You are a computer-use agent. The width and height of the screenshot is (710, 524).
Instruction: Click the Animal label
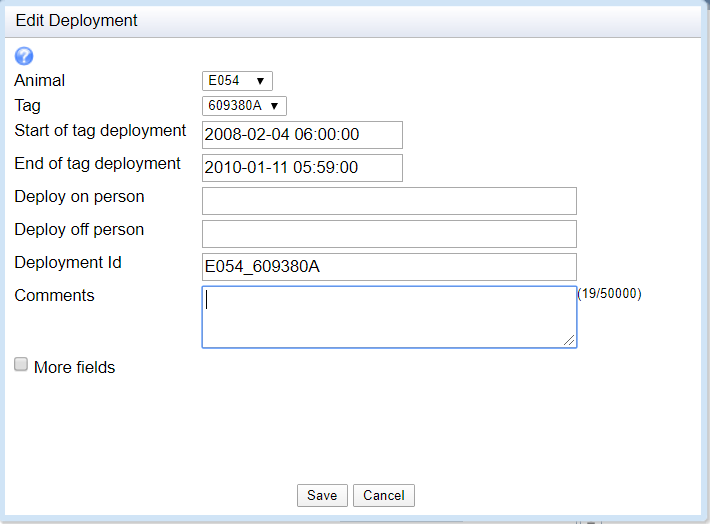coord(40,80)
